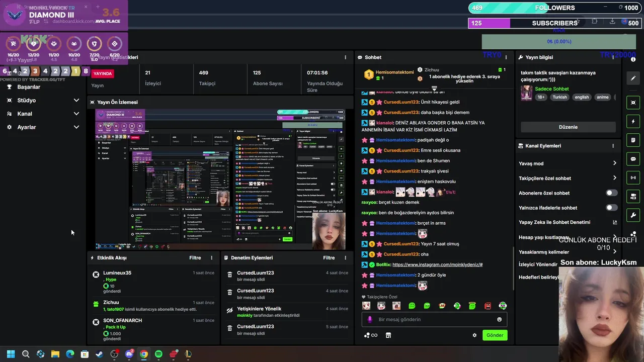Open Discord from the taskbar
The width and height of the screenshot is (644, 362).
coord(129,354)
